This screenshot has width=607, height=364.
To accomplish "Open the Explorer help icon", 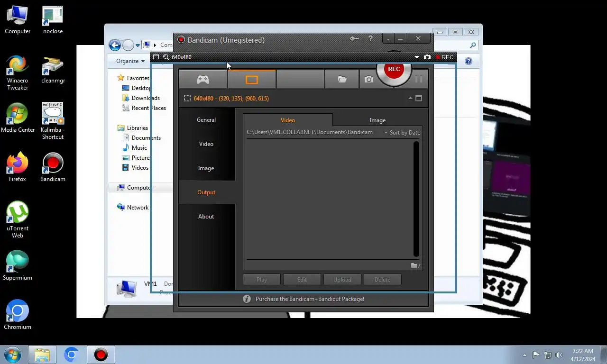I will point(469,61).
